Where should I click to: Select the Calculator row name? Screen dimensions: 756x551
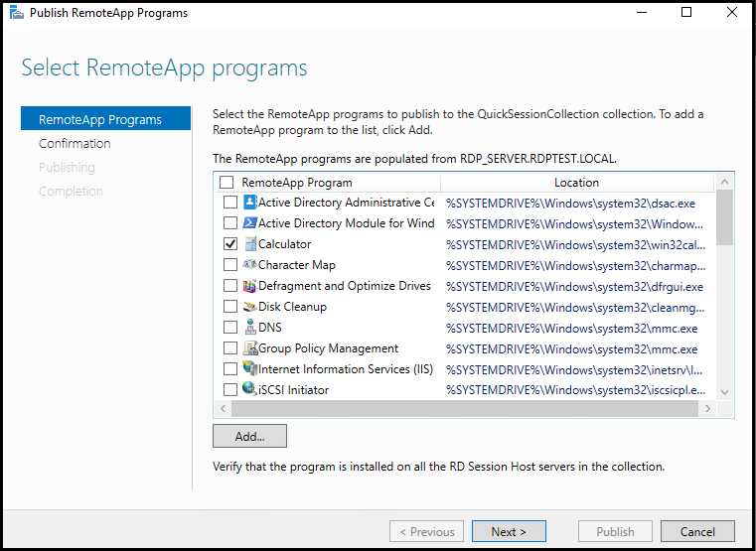[x=284, y=243]
